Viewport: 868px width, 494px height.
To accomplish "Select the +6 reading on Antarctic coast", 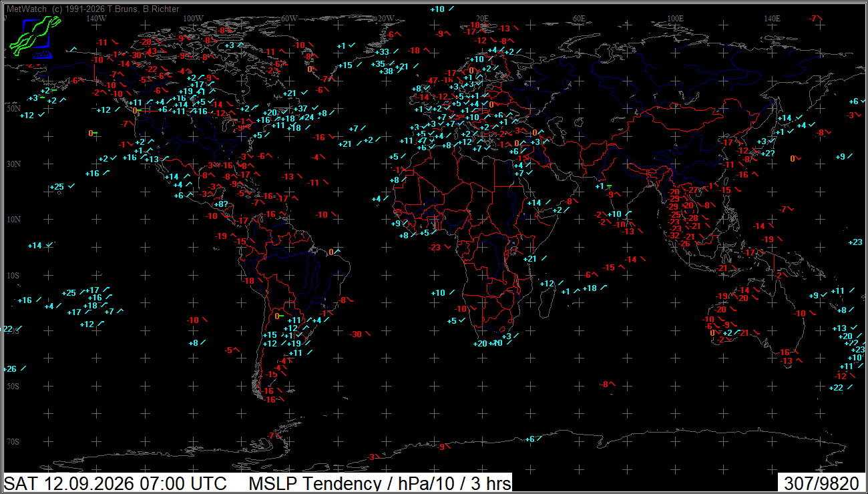I will pos(529,439).
